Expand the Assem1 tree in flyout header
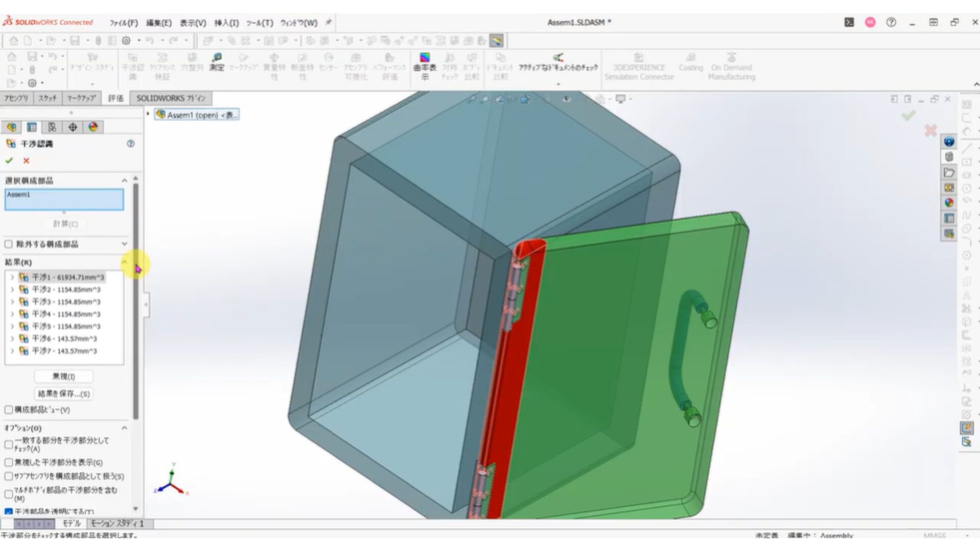Screen dimensions: 980x551 coord(148,114)
